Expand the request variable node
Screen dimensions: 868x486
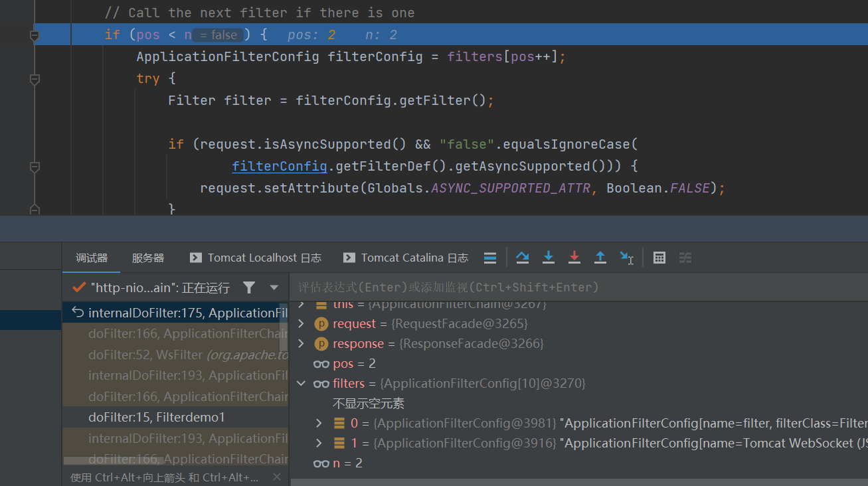pos(301,323)
